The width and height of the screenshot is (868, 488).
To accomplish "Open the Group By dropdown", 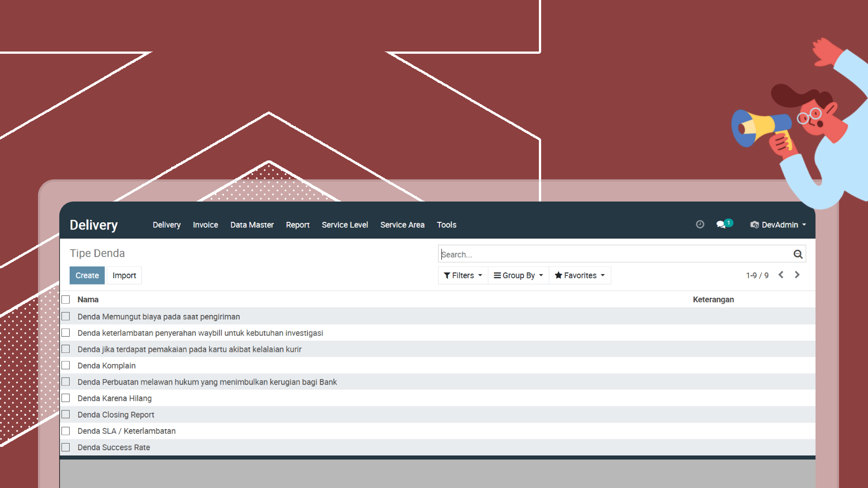I will [x=518, y=275].
